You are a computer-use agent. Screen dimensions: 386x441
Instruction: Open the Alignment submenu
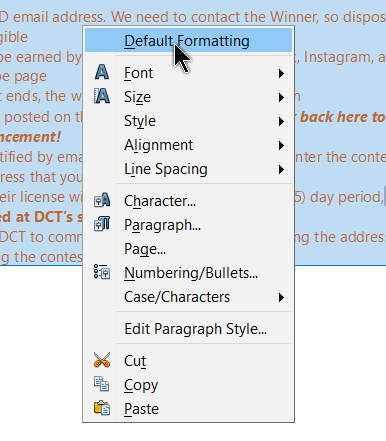click(188, 145)
